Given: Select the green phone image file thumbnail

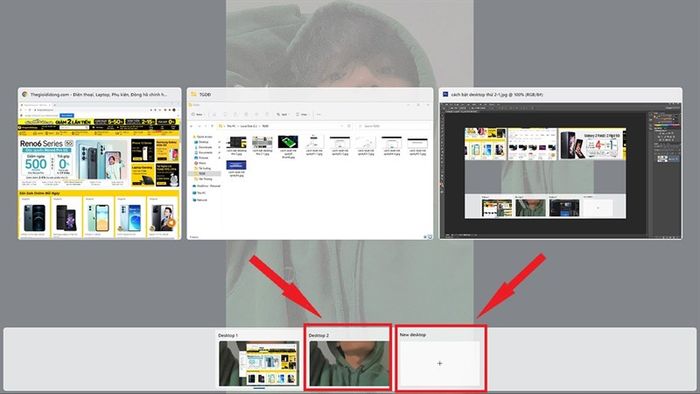Looking at the screenshot, I should pos(288,142).
